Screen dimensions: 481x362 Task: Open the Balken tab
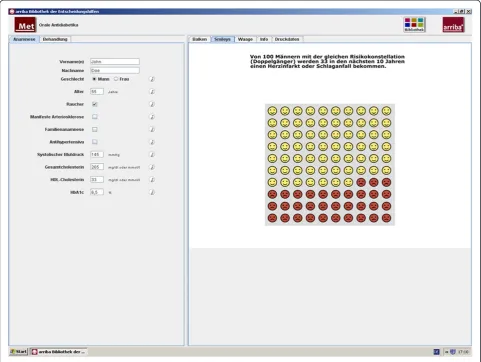click(x=200, y=39)
